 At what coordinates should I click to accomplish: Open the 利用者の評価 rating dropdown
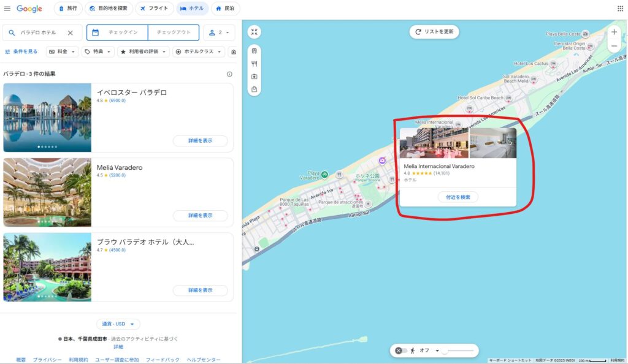click(144, 52)
